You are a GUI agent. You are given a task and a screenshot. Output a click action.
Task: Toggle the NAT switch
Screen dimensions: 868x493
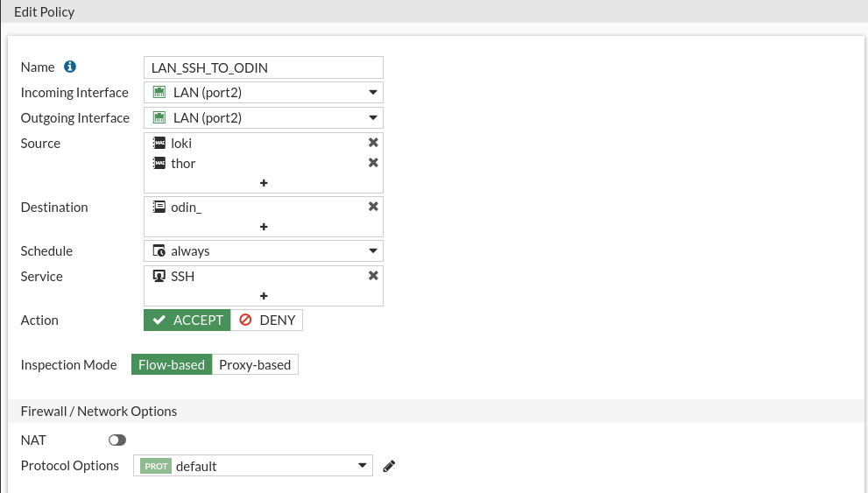point(117,440)
